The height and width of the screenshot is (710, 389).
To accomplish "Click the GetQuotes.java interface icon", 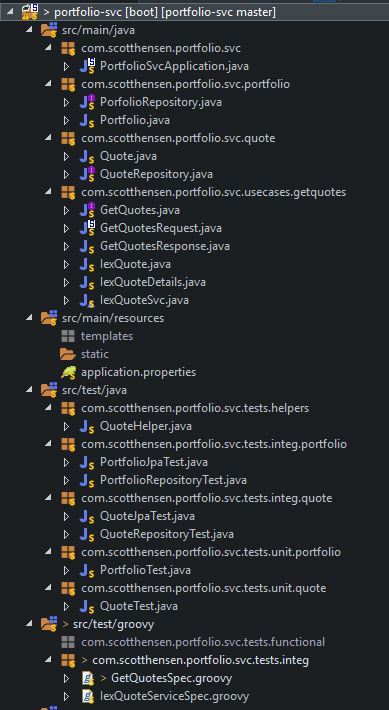I will (x=87, y=210).
